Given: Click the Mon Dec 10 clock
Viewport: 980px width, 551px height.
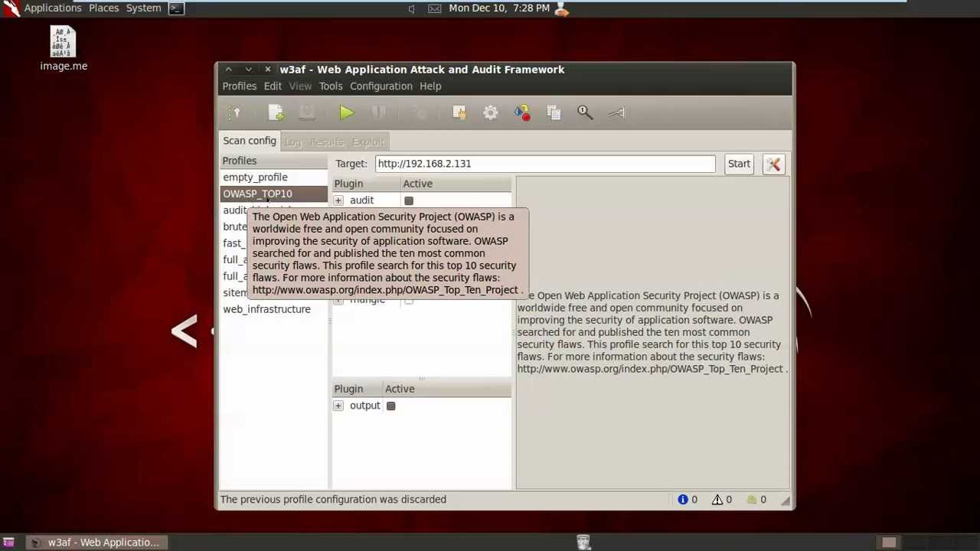Looking at the screenshot, I should pyautogui.click(x=499, y=8).
